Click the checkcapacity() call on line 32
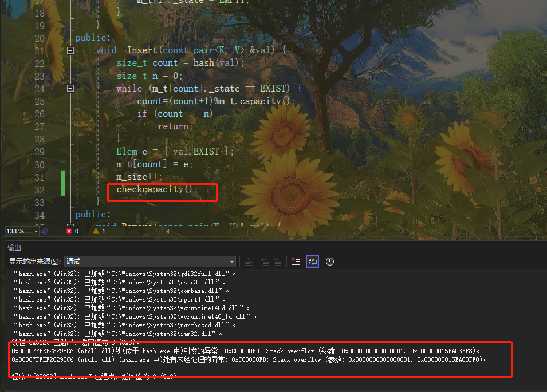Screen dimensions: 547x392 pos(158,189)
